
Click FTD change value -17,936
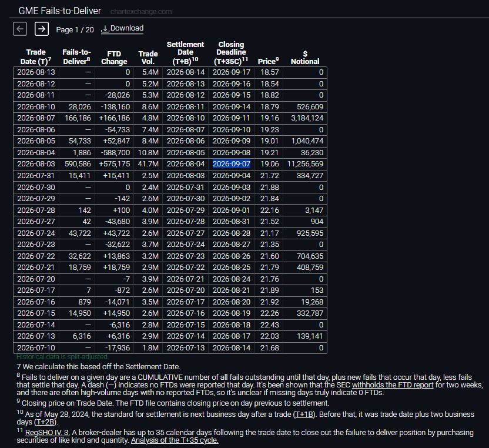(x=118, y=348)
